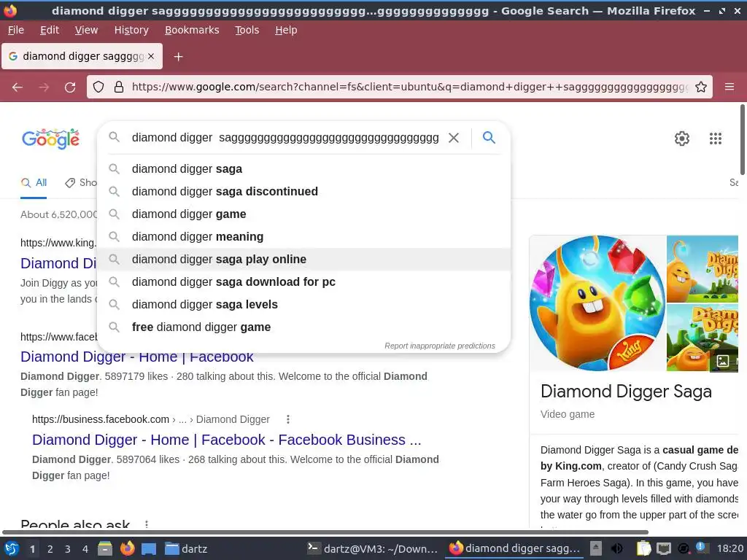The height and width of the screenshot is (560, 747).
Task: Click into the Google search input field
Action: [285, 138]
